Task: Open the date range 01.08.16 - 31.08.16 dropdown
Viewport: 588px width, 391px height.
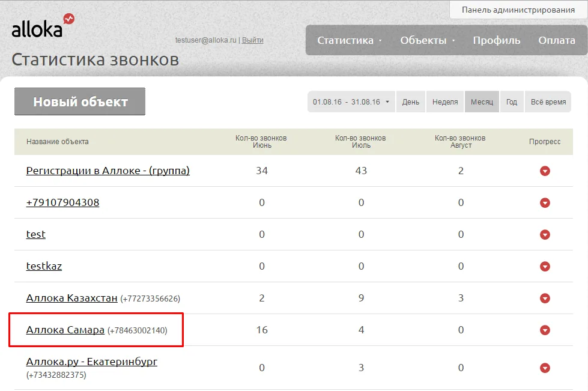Action: pyautogui.click(x=351, y=102)
